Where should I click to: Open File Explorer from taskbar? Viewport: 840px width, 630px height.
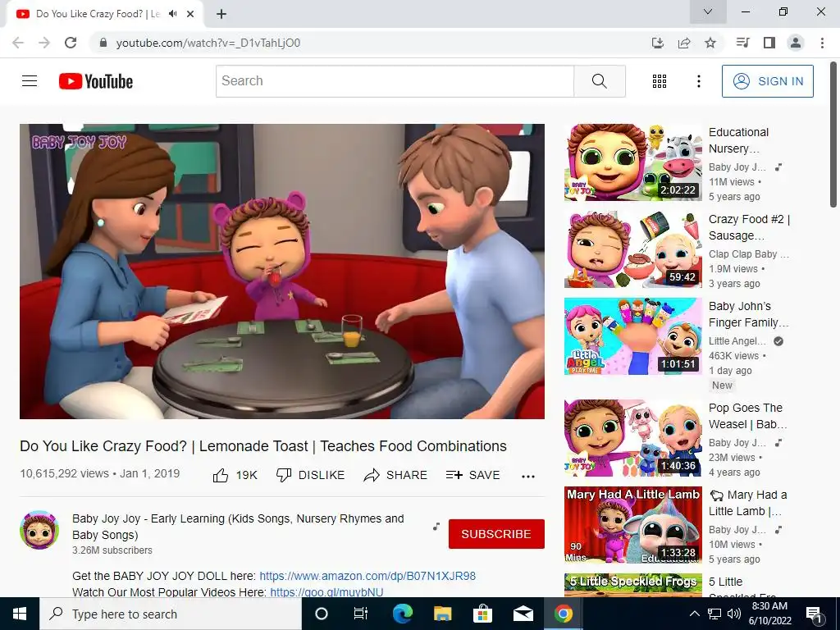click(x=442, y=614)
